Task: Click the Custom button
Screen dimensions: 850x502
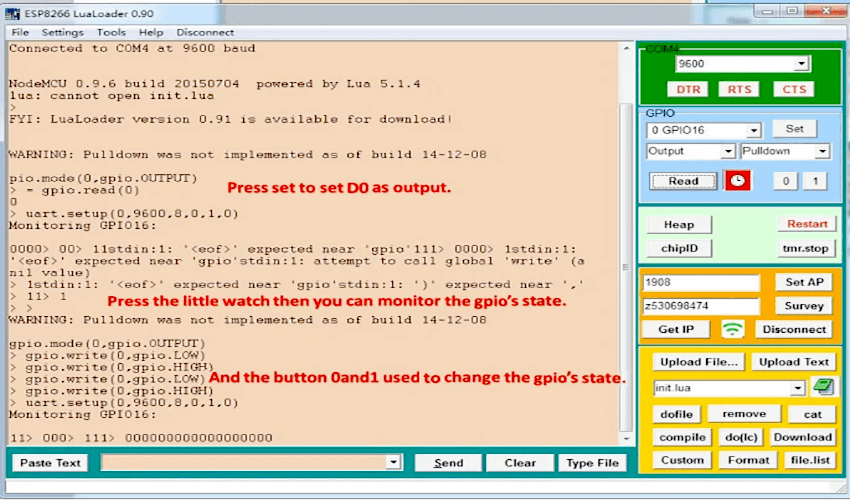Action: point(682,460)
